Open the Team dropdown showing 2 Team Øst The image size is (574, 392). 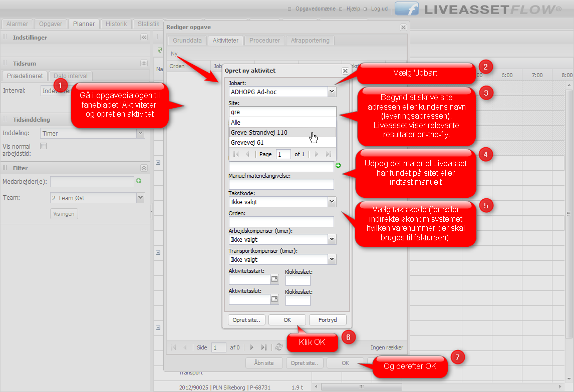click(x=140, y=198)
